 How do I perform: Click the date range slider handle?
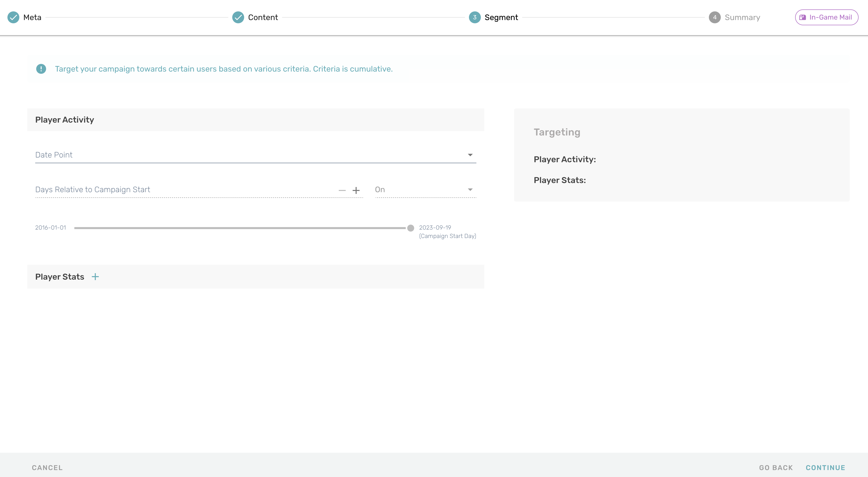(410, 228)
